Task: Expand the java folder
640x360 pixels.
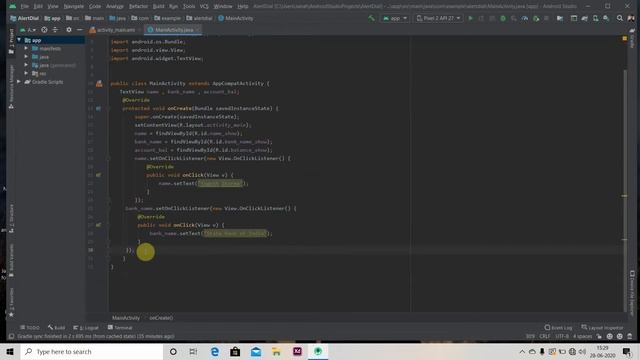Action: pyautogui.click(x=26, y=57)
